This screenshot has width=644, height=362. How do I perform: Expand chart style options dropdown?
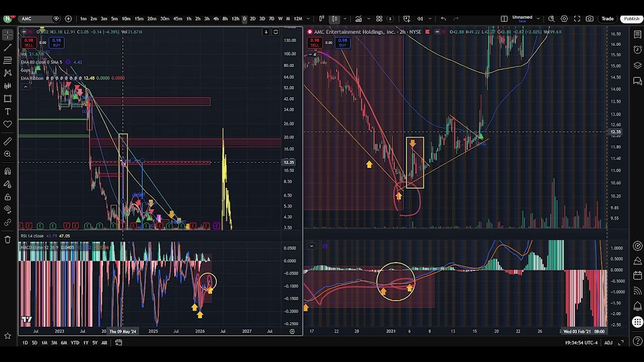[x=345, y=19]
